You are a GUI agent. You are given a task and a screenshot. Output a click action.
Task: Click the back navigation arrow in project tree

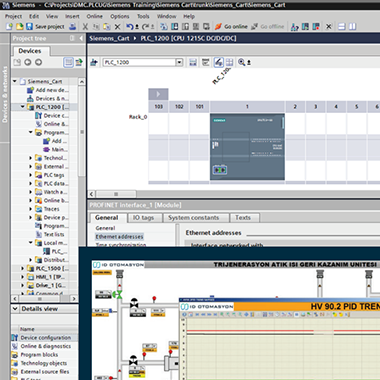pos(28,62)
